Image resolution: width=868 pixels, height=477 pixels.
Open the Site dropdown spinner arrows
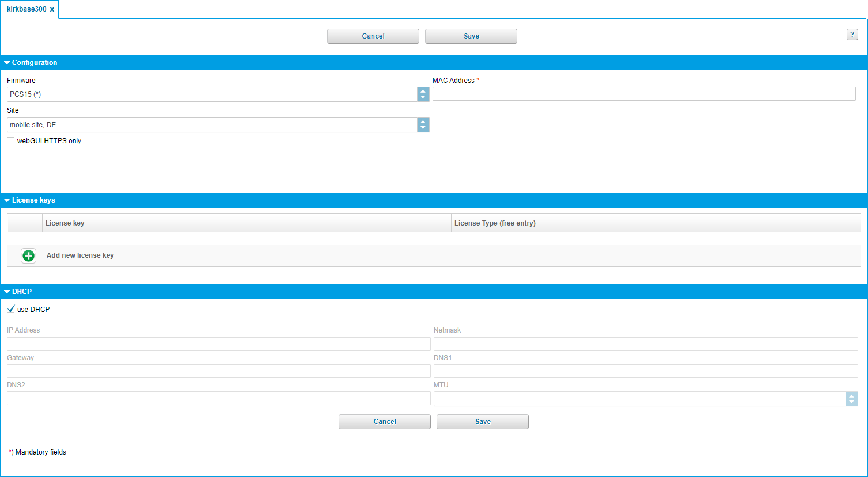click(x=423, y=125)
